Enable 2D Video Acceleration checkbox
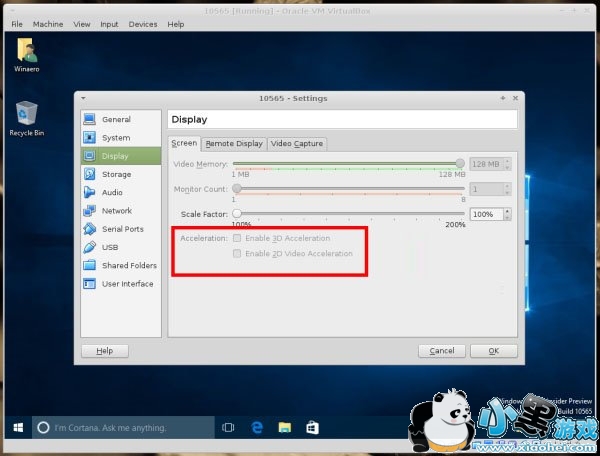Image resolution: width=600 pixels, height=456 pixels. (237, 254)
